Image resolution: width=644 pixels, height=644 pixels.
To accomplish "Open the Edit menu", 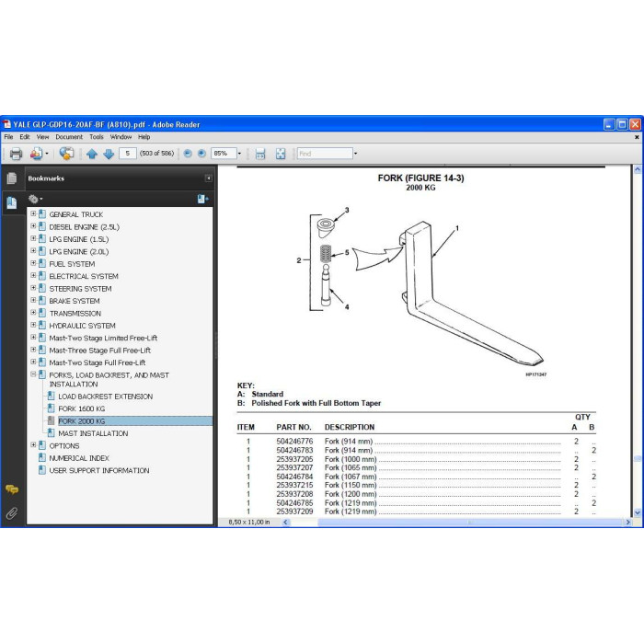I will (25, 137).
